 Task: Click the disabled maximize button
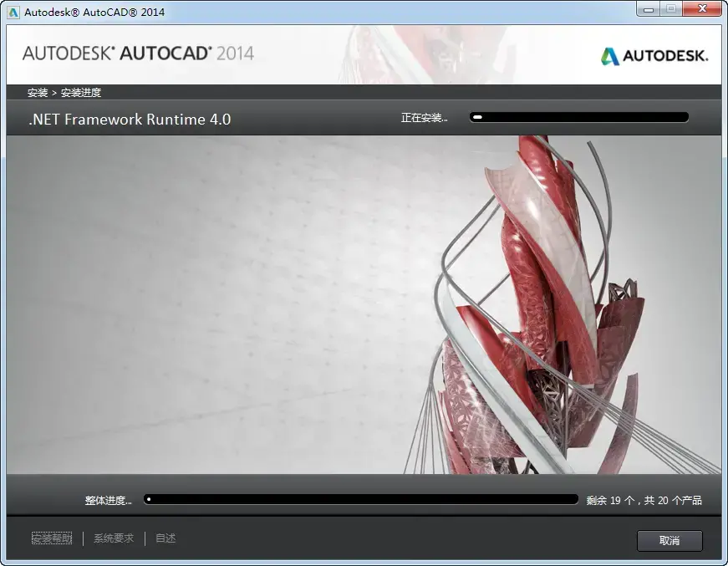click(671, 9)
